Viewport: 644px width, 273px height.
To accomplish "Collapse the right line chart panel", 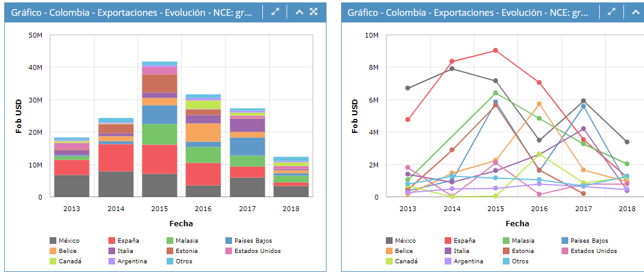I will pyautogui.click(x=636, y=12).
